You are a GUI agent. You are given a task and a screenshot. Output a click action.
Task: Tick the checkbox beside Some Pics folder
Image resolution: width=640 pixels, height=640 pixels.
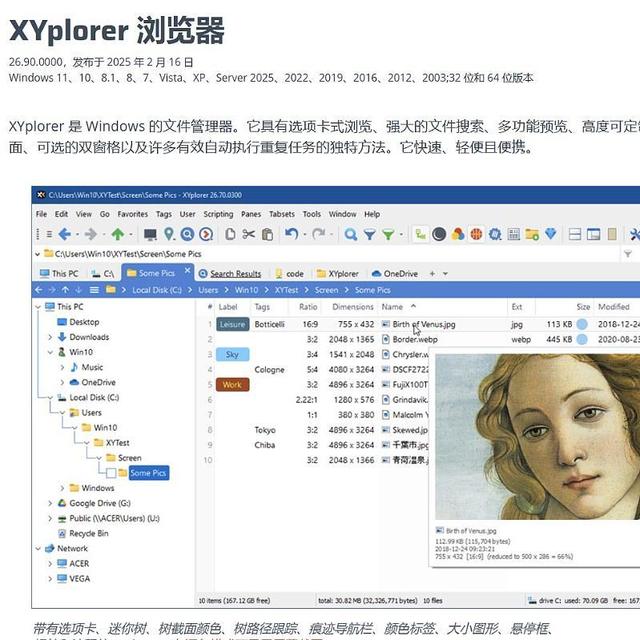coord(111,473)
